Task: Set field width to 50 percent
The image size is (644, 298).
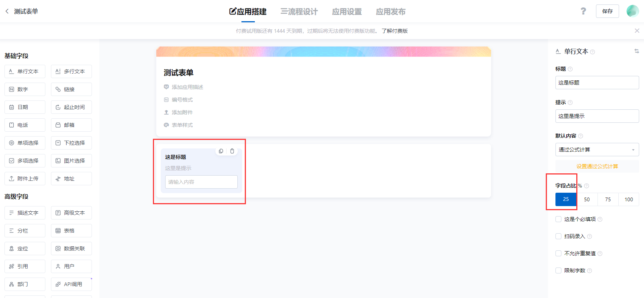Action: (587, 199)
